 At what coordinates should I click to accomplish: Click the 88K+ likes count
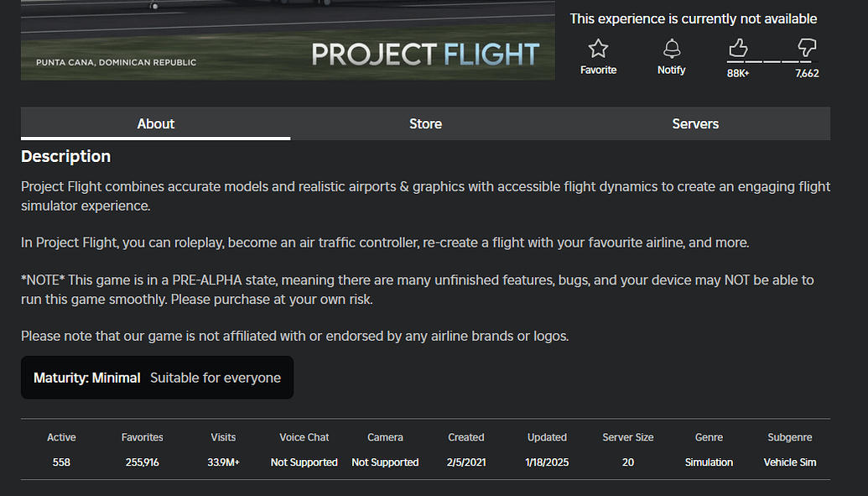pyautogui.click(x=738, y=73)
